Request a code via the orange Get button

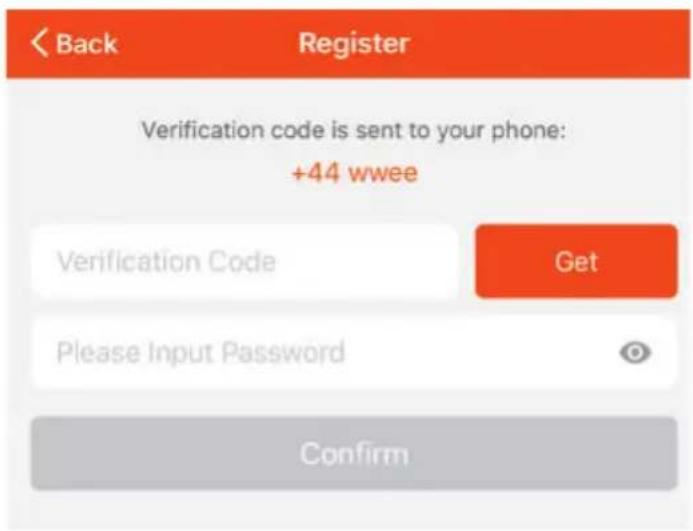coord(576,261)
